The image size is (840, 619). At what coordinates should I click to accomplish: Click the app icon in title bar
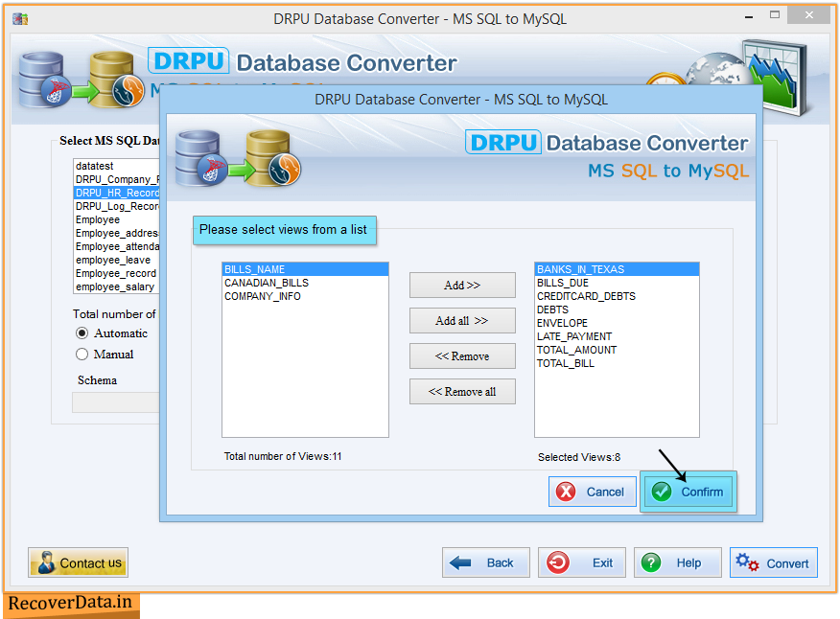(x=20, y=19)
